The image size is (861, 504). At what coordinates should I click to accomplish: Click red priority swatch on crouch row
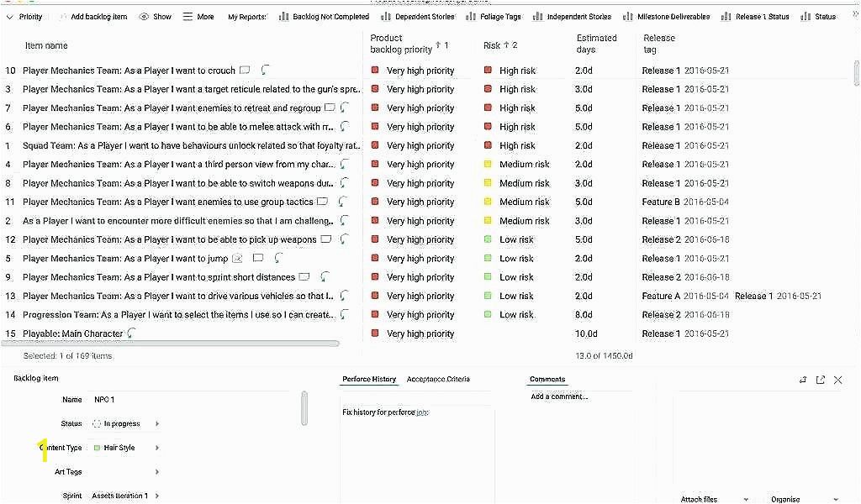tap(375, 70)
